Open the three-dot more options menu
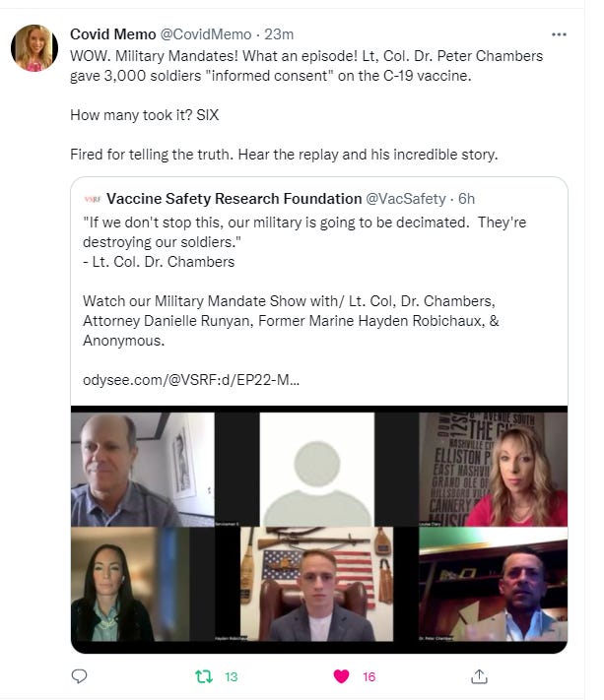Viewport: 604px width, 700px height. [560, 34]
